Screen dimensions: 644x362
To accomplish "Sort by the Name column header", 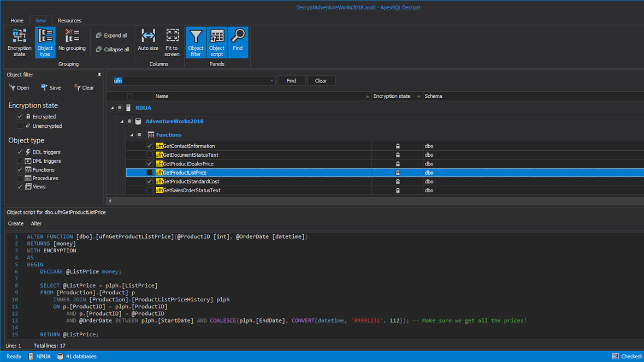I will 262,97.
